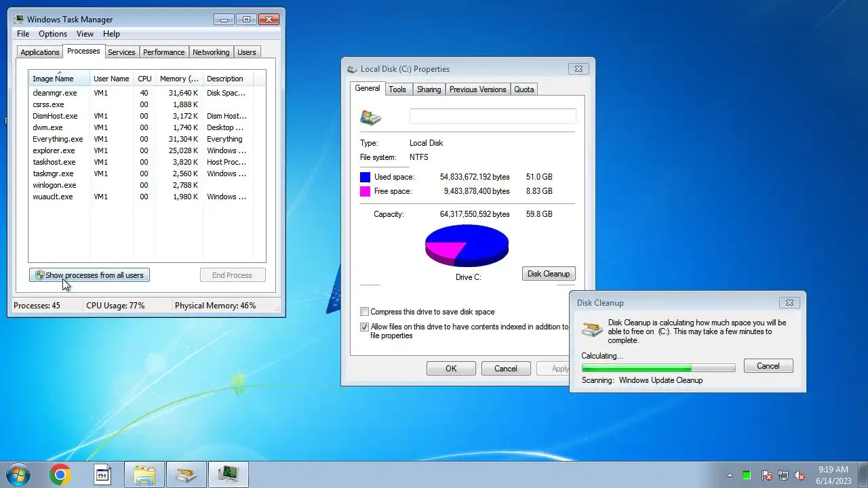Image resolution: width=868 pixels, height=488 pixels.
Task: Click the muted volume tray icon
Action: click(x=800, y=475)
